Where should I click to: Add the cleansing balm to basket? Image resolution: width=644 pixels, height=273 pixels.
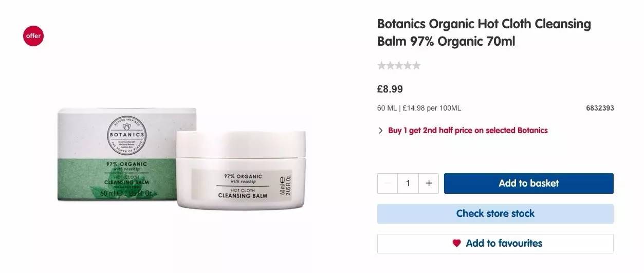tap(529, 183)
